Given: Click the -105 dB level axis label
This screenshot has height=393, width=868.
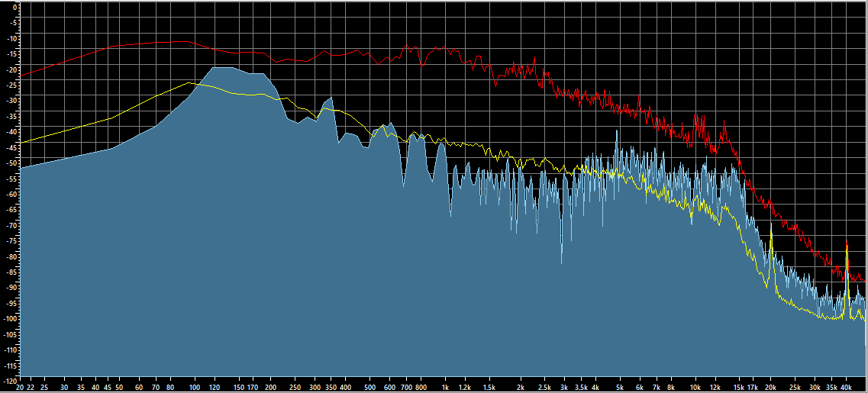Looking at the screenshot, I should (11, 334).
